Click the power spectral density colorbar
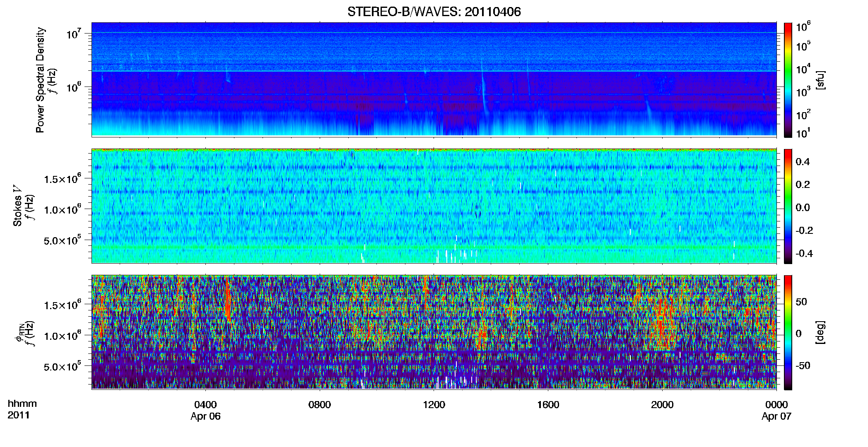 click(788, 80)
